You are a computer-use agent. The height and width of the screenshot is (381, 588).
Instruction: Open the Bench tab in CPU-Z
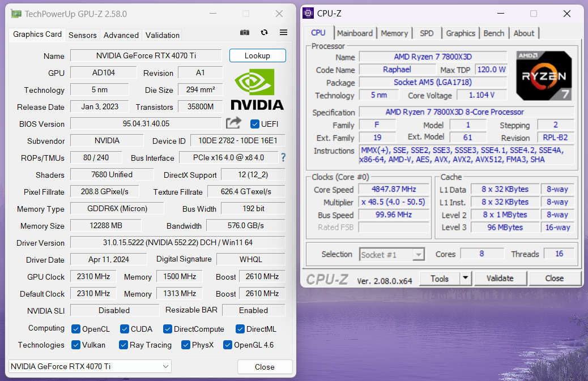pyautogui.click(x=494, y=33)
